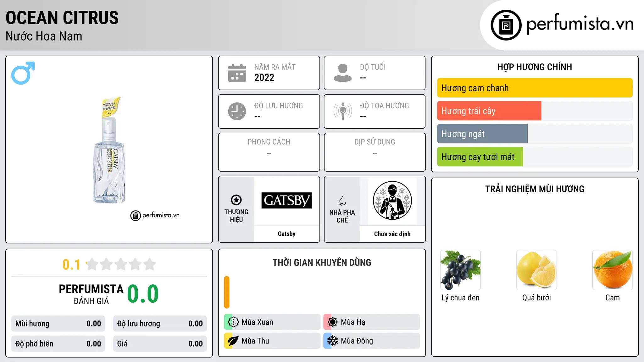Click the five-star rating row
Screen dimensions: 644x362
pos(121,264)
